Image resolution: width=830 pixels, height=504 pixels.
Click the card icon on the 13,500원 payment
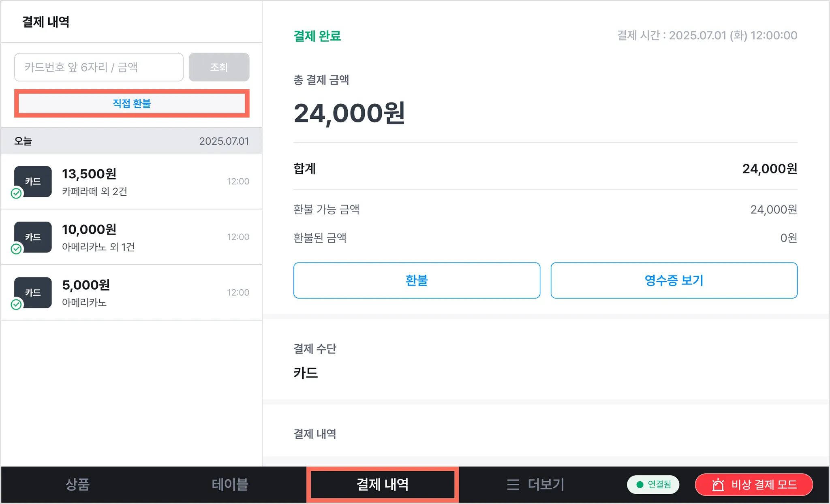coord(33,182)
